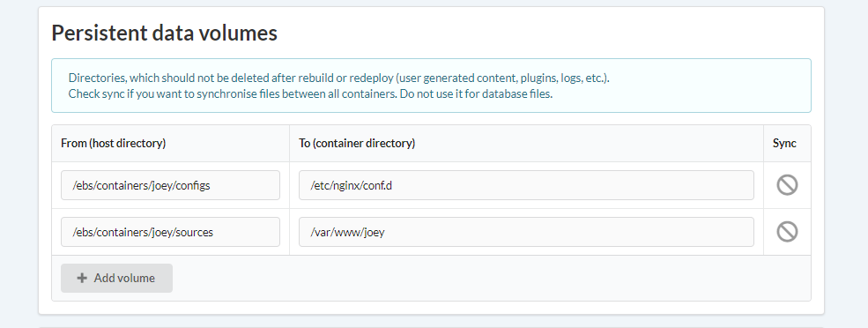Click the 'Directories, which should not be deleted' sentence
The width and height of the screenshot is (868, 328).
pos(338,78)
